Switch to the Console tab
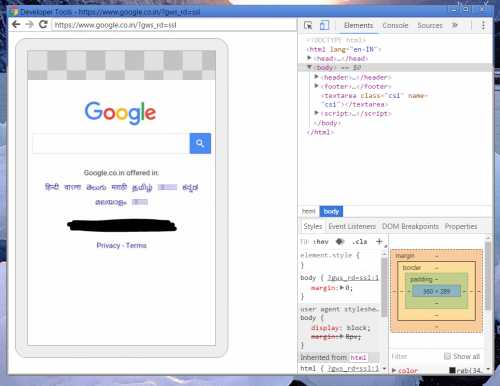The image size is (500, 386). [x=395, y=26]
